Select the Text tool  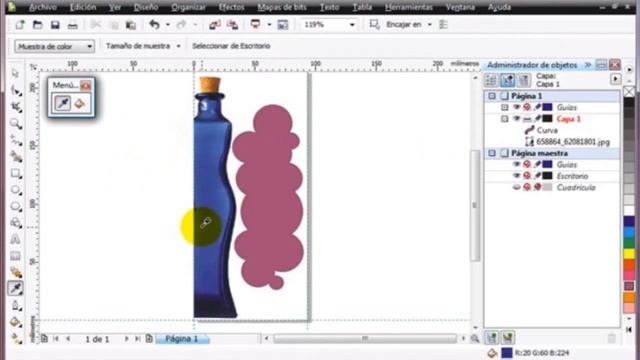(x=16, y=239)
